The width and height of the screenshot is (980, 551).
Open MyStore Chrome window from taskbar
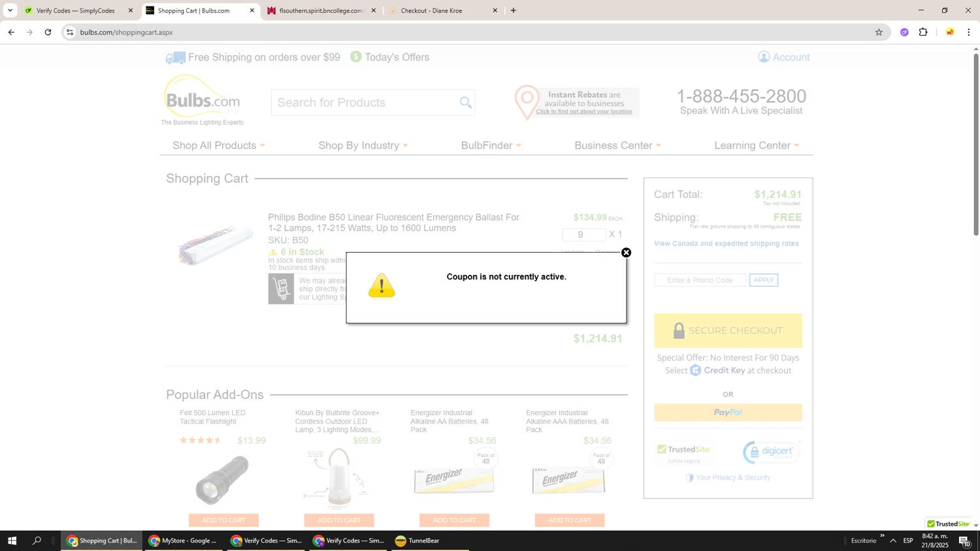pyautogui.click(x=182, y=541)
